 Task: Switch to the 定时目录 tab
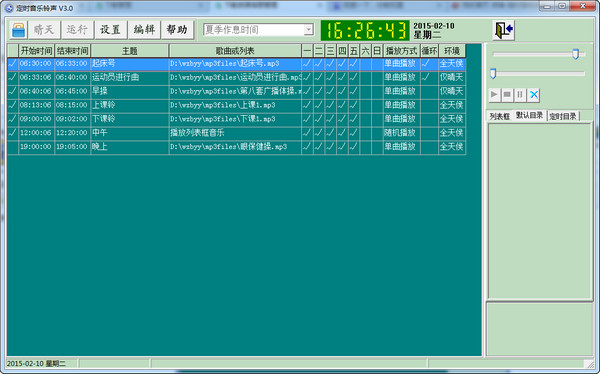563,116
